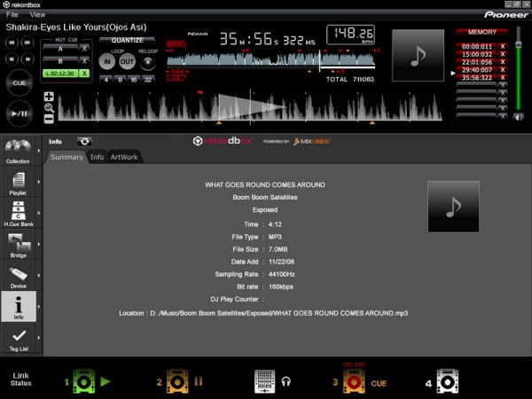Image resolution: width=532 pixels, height=399 pixels.
Task: Zoom in waveform with plus icon
Action: tap(49, 97)
